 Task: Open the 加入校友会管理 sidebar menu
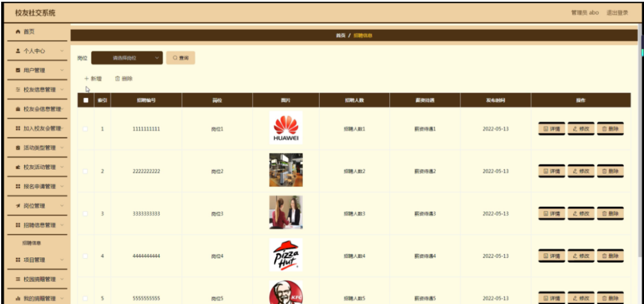coord(37,128)
